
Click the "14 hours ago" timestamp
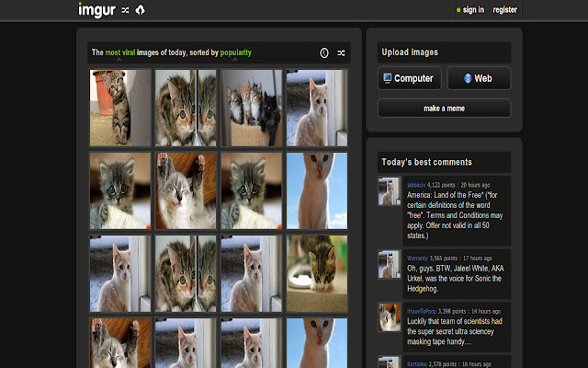pyautogui.click(x=486, y=311)
